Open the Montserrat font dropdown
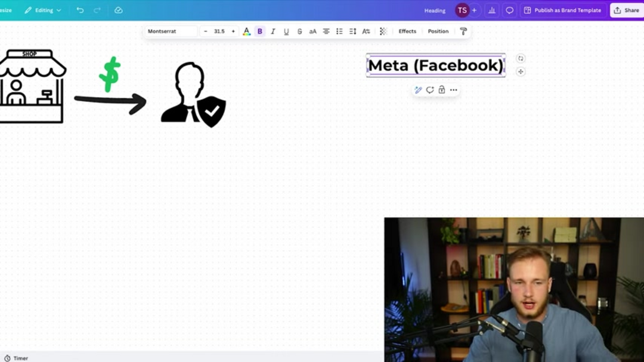The image size is (644, 362). pos(171,32)
